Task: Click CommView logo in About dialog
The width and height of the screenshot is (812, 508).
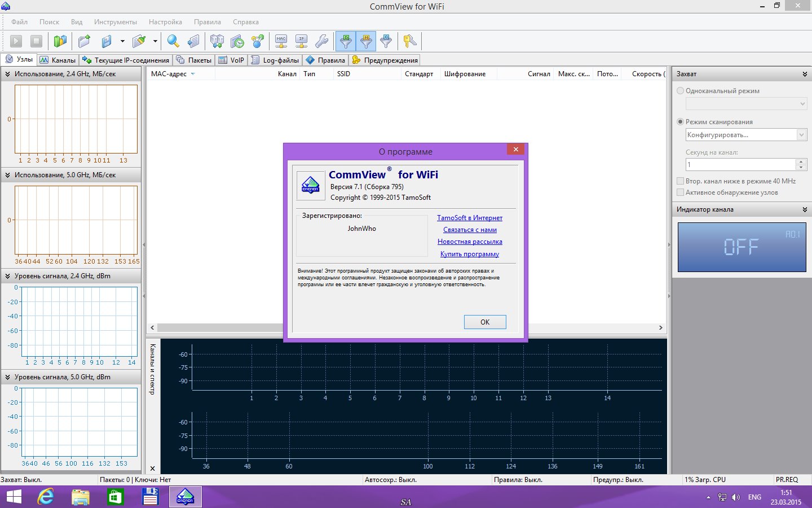Action: click(311, 186)
